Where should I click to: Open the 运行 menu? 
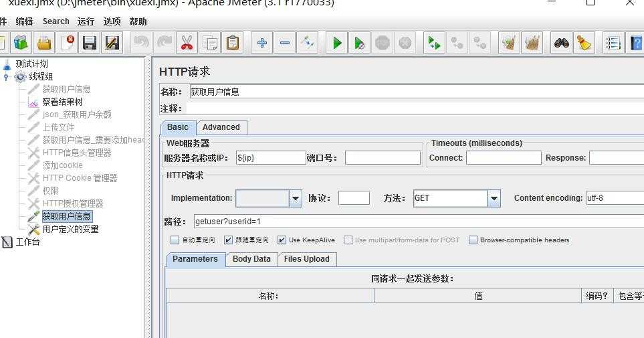[x=86, y=21]
